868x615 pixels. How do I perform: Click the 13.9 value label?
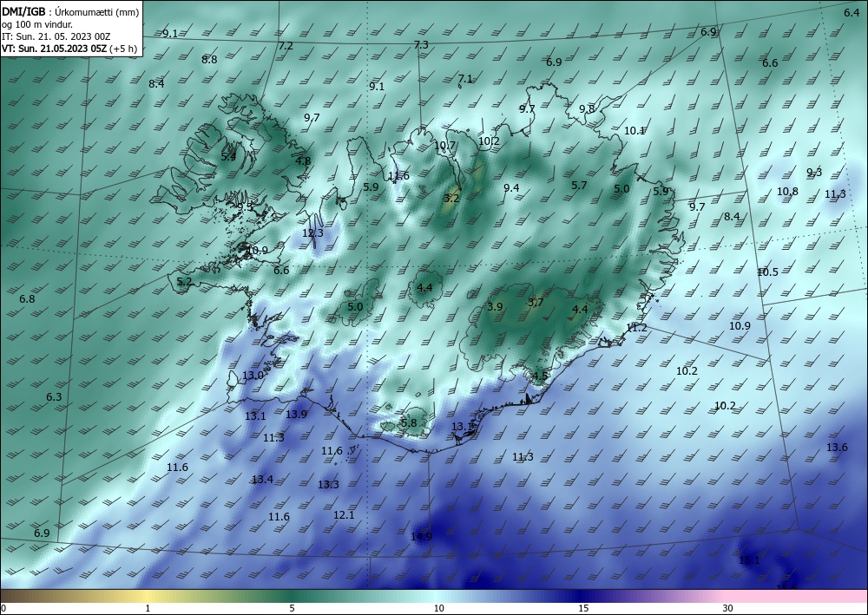(x=296, y=414)
